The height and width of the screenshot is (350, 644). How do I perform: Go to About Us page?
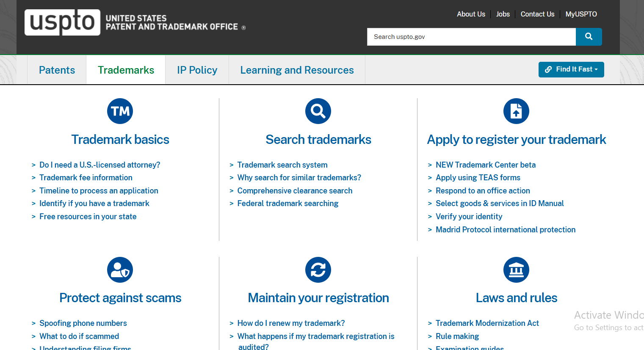[x=471, y=14]
